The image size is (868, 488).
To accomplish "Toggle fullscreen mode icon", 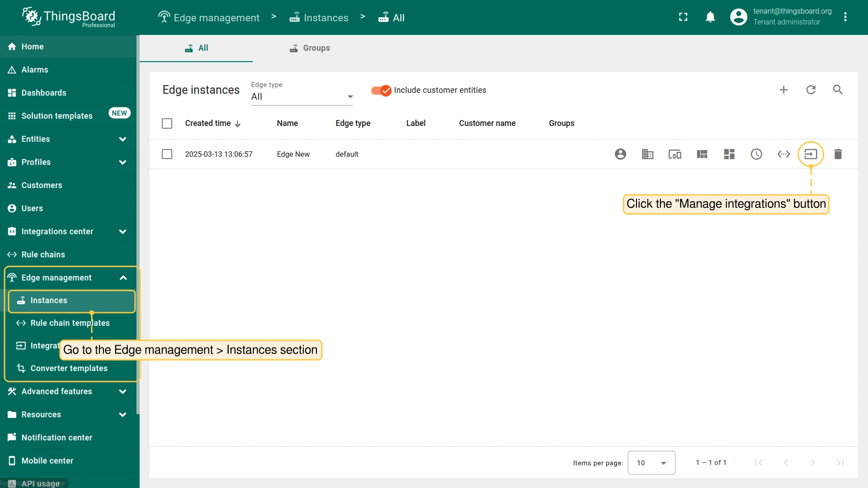I will click(x=683, y=17).
